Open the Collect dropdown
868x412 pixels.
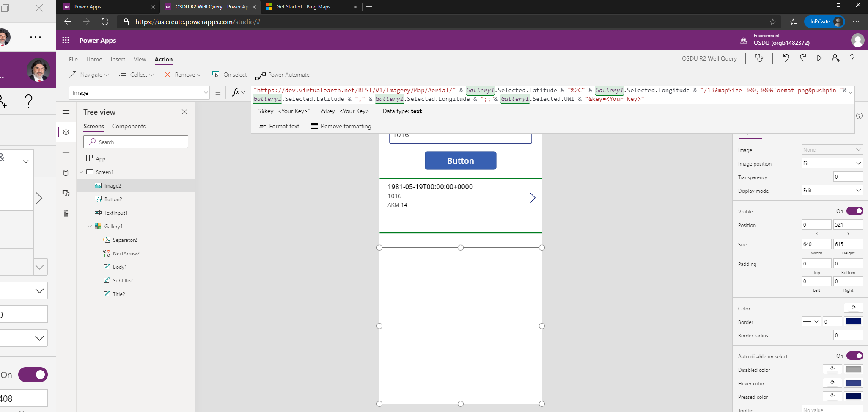(x=137, y=75)
